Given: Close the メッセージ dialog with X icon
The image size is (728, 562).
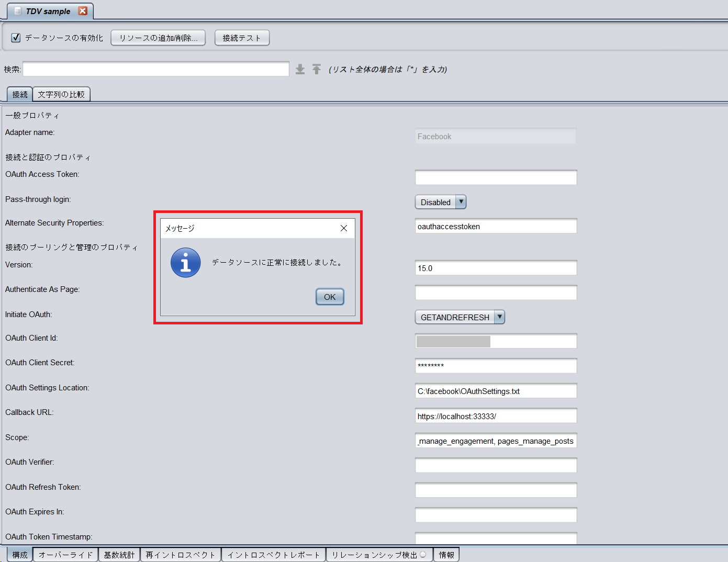Looking at the screenshot, I should pyautogui.click(x=344, y=228).
